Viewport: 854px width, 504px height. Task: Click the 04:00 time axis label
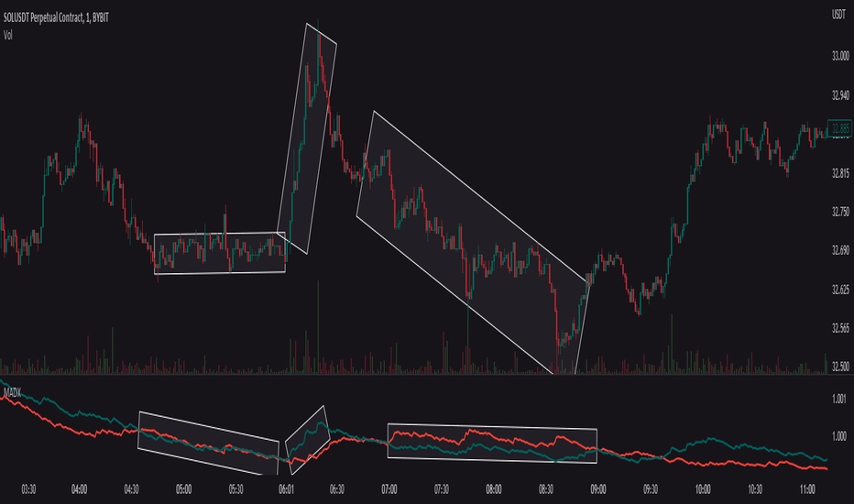click(80, 489)
